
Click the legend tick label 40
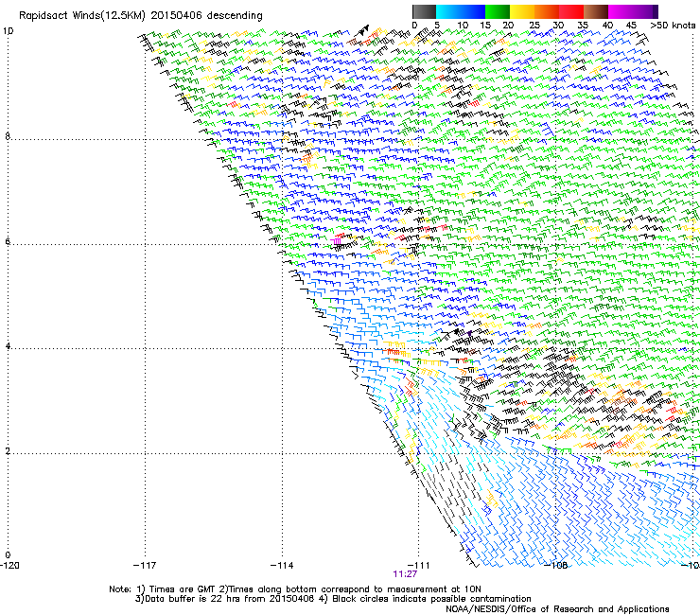pos(607,26)
